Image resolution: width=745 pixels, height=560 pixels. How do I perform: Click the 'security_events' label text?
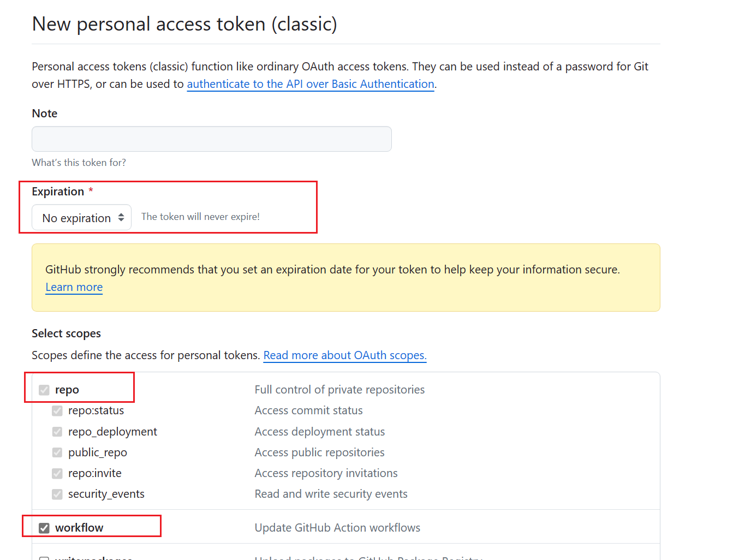pos(106,494)
